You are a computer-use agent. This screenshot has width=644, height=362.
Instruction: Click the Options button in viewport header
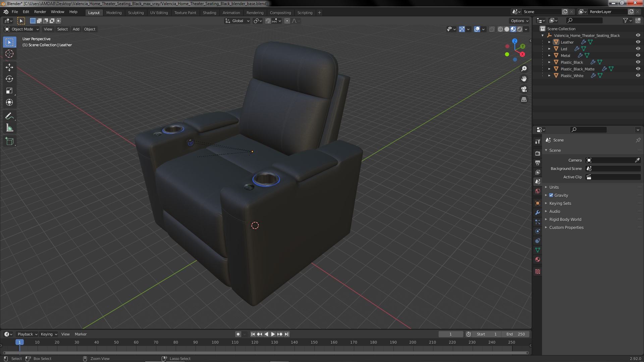pyautogui.click(x=519, y=21)
